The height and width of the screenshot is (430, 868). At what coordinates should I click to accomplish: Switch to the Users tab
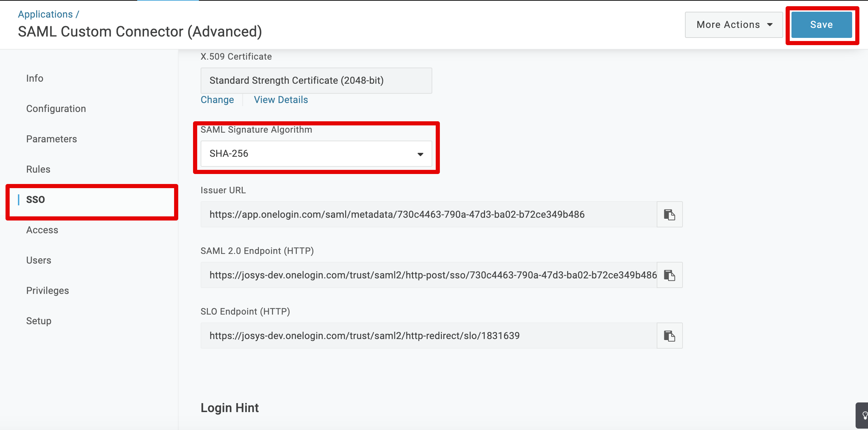39,260
